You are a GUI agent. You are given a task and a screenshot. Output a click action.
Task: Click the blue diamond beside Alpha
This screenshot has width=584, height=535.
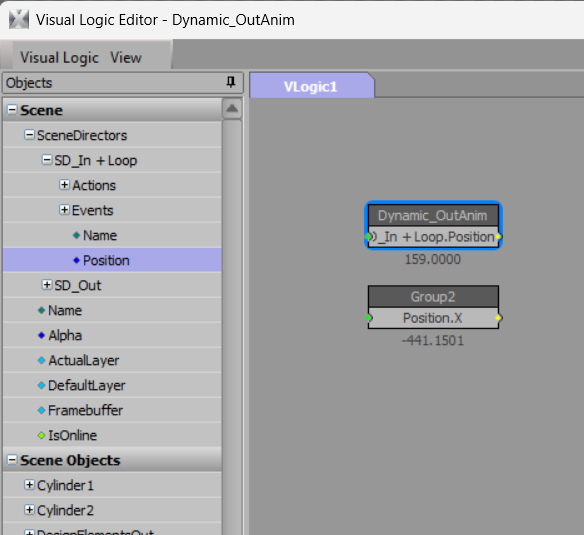[x=41, y=335]
